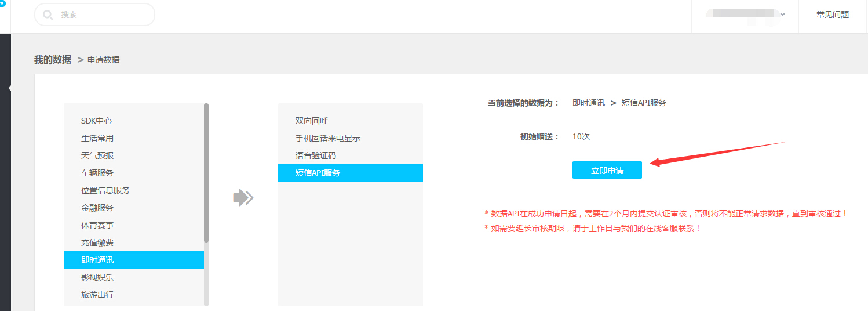Expand the left sidebar collapse arrow
The image size is (868, 311).
click(10, 88)
